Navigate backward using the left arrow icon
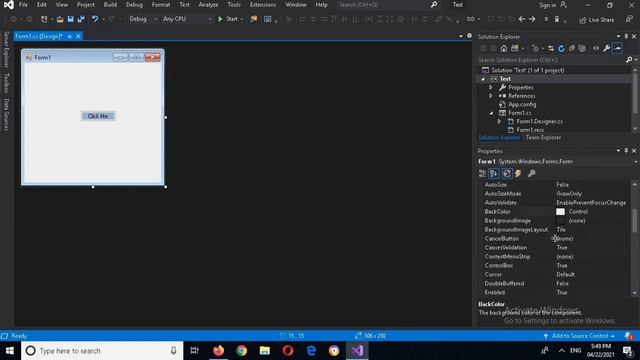 [x=522, y=19]
